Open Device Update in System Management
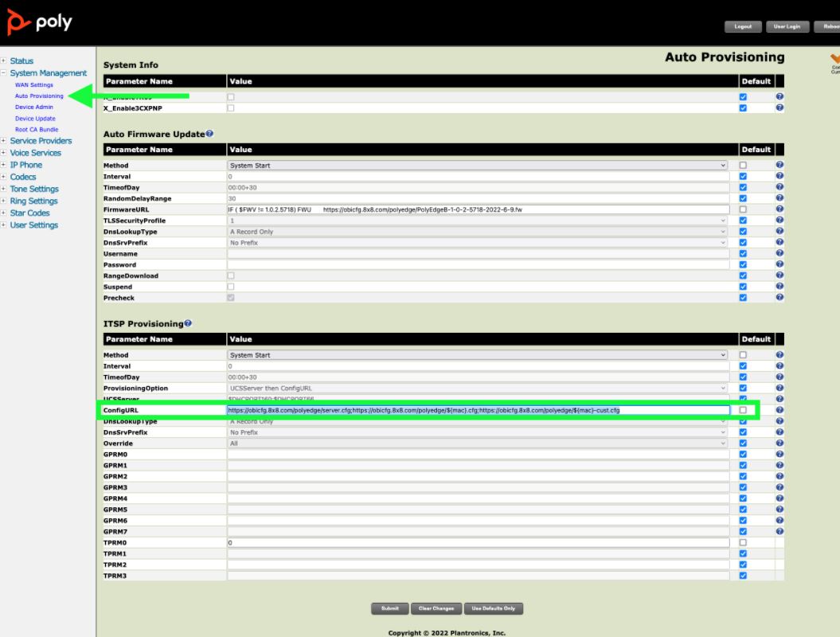The width and height of the screenshot is (840, 637). (x=35, y=119)
